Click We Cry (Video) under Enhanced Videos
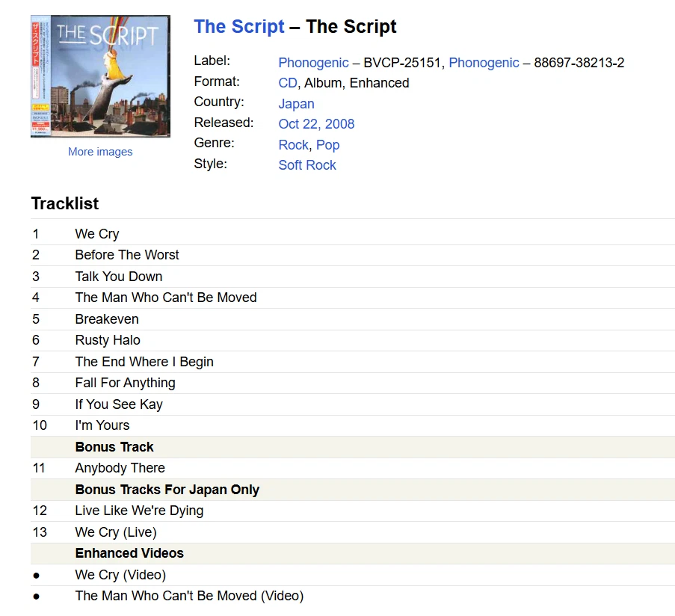The height and width of the screenshot is (616, 675). (x=120, y=575)
